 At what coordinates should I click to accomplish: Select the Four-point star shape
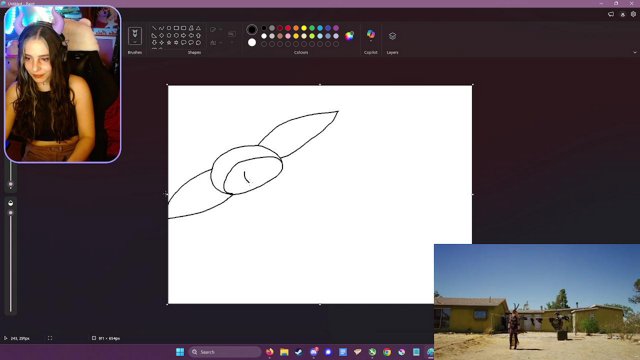pos(162,42)
